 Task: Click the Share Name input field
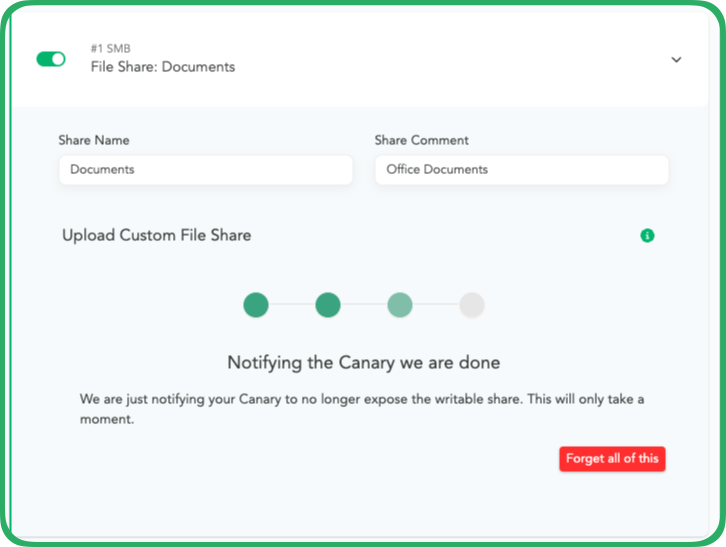pyautogui.click(x=205, y=170)
